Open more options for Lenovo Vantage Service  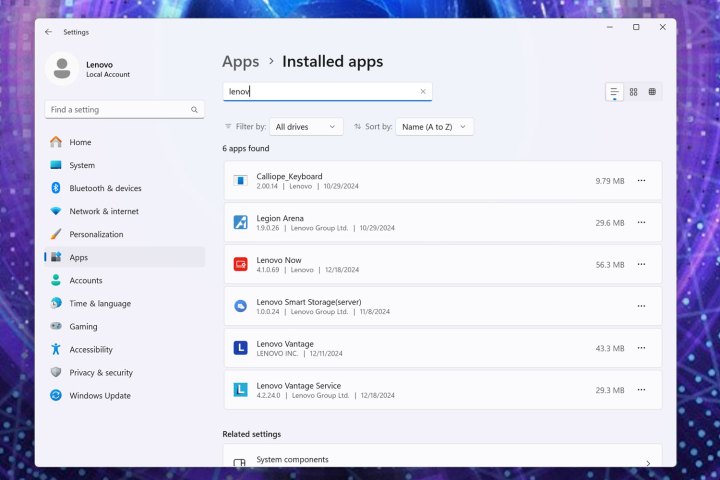click(641, 390)
